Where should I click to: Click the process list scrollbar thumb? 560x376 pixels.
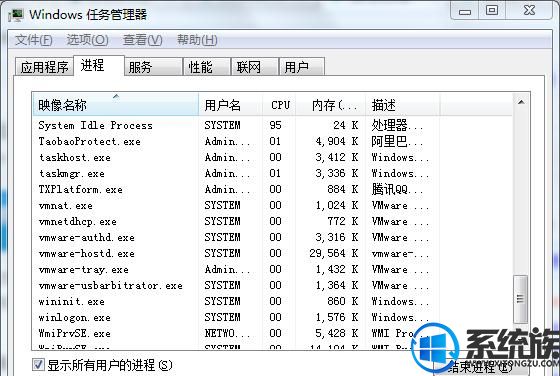pyautogui.click(x=520, y=298)
